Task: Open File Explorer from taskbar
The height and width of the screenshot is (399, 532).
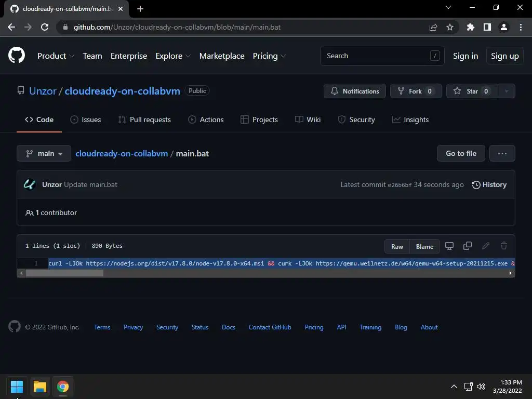Action: 39,387
